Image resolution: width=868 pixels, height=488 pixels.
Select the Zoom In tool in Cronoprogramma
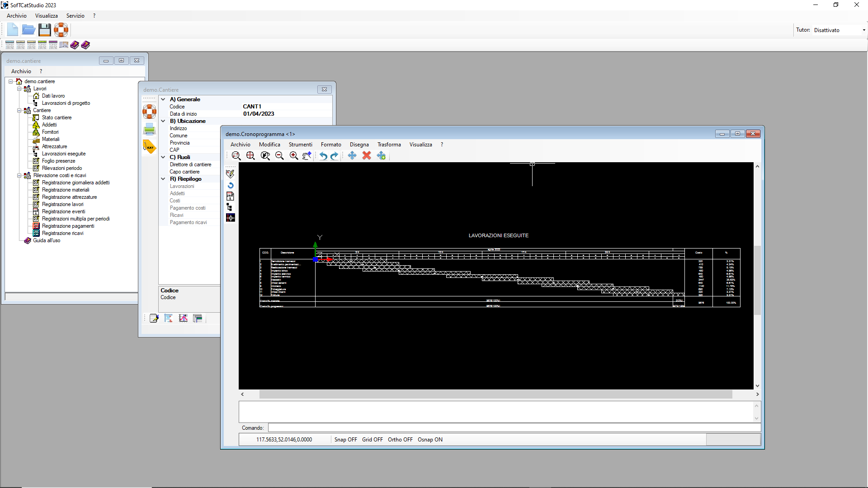click(293, 155)
